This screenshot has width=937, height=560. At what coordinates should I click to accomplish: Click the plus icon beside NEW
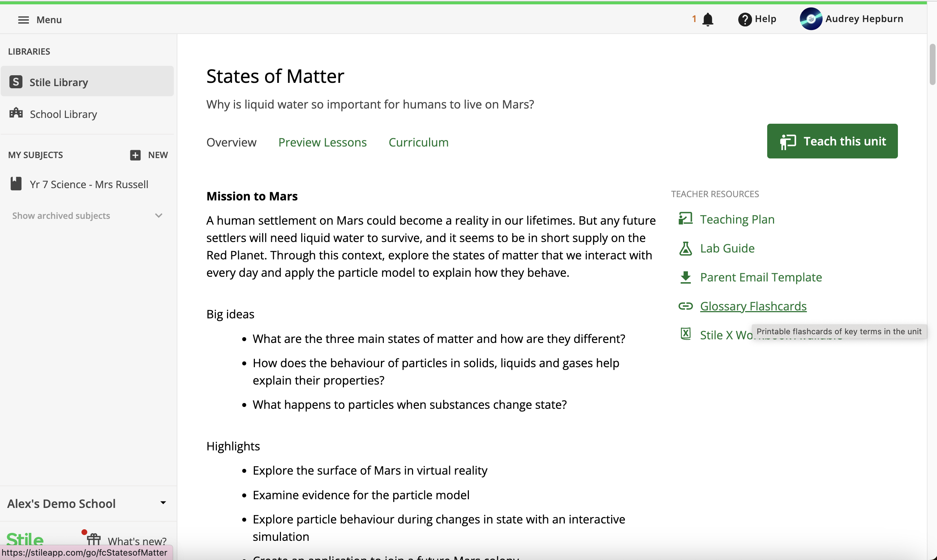coord(135,155)
